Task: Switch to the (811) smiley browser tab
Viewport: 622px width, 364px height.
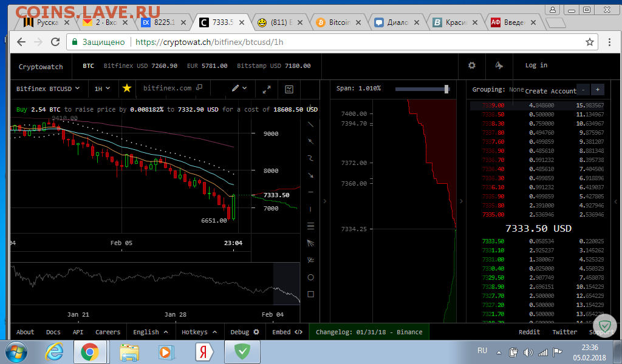Action: 280,22
